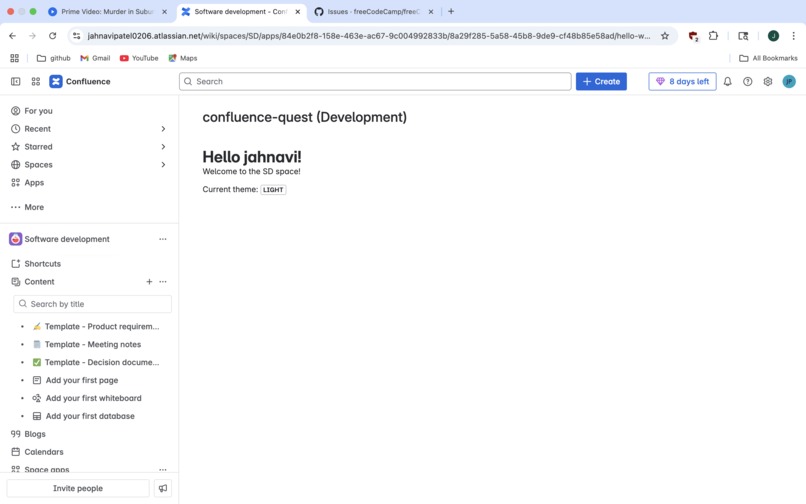
Task: Click confluence-quest (Development) title
Action: (304, 117)
